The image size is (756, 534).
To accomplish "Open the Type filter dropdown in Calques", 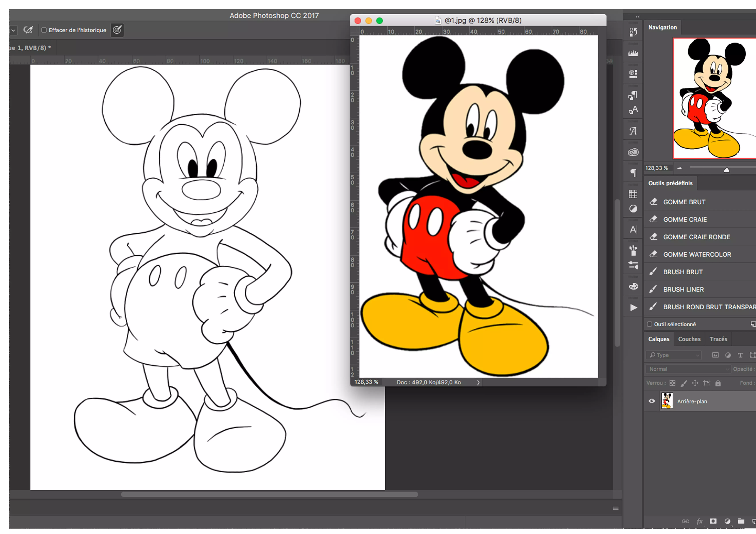I will click(x=673, y=355).
